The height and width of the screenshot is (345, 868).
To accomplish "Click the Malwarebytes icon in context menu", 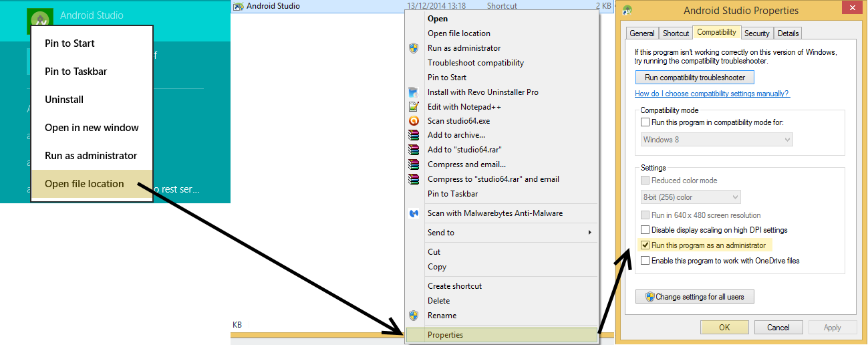I will click(x=414, y=214).
